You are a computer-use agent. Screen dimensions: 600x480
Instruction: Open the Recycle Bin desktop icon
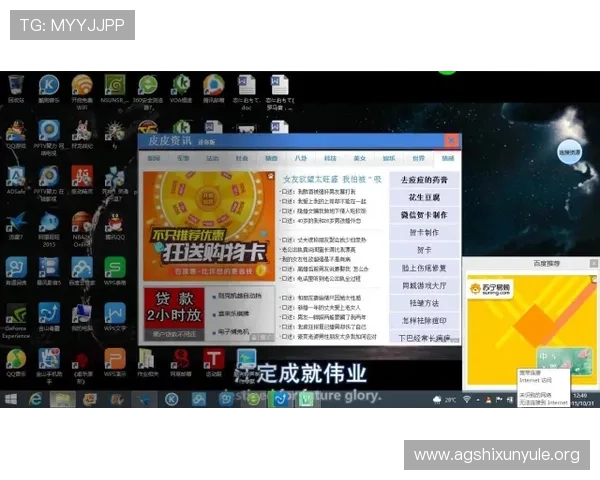point(16,85)
